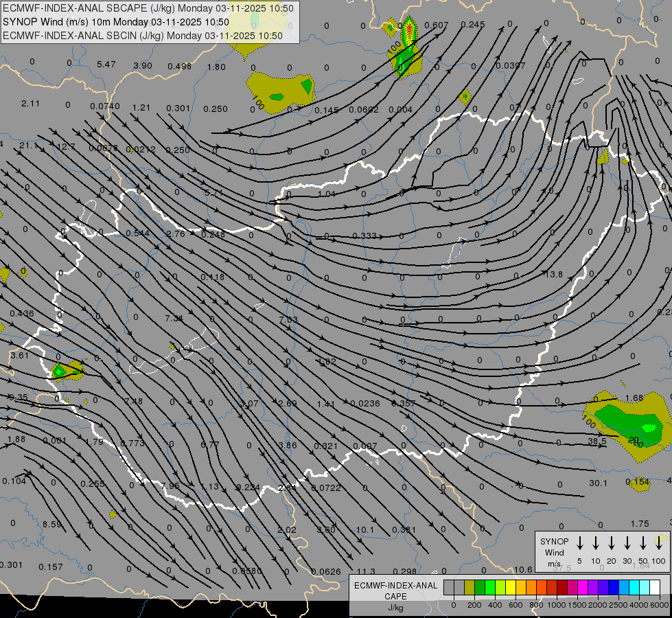Click the SBCIN title line at top
This screenshot has height=618, width=672.
143,36
